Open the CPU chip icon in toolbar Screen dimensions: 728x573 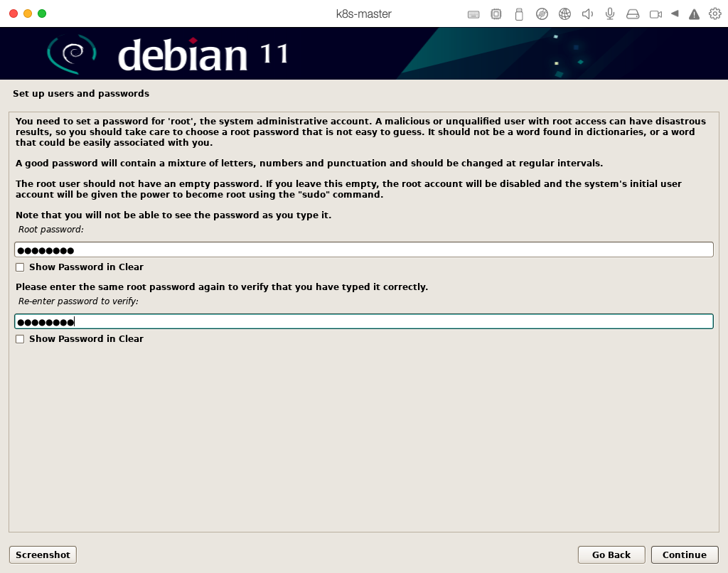click(496, 14)
